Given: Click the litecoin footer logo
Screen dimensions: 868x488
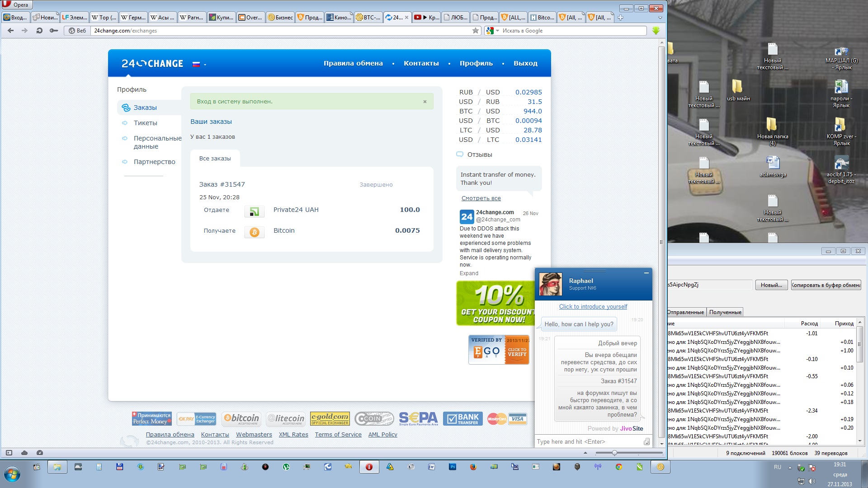Looking at the screenshot, I should [286, 419].
